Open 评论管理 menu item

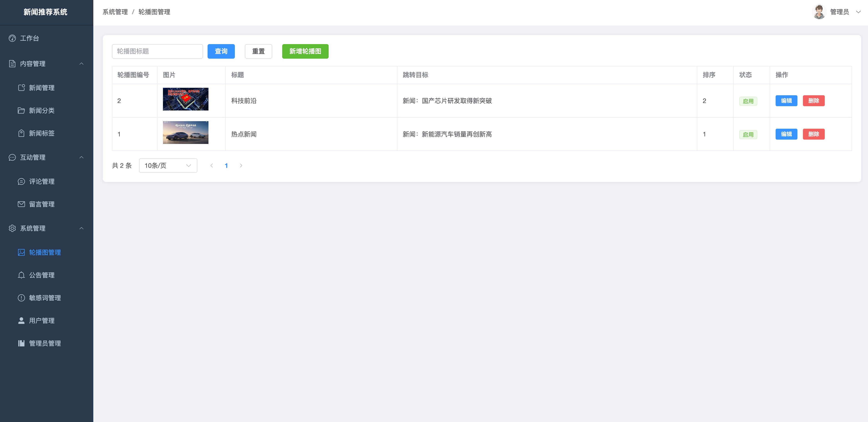(46, 181)
